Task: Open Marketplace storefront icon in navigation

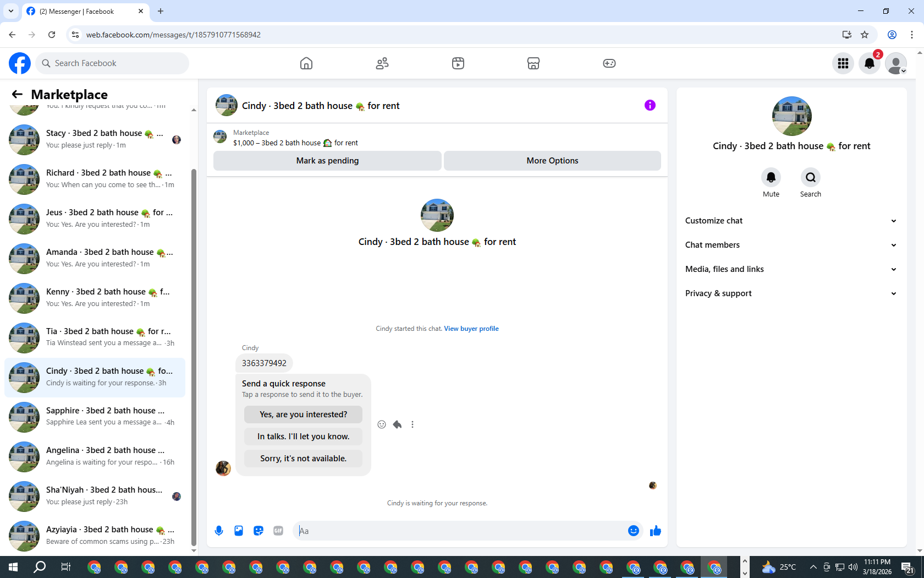Action: pyautogui.click(x=533, y=63)
